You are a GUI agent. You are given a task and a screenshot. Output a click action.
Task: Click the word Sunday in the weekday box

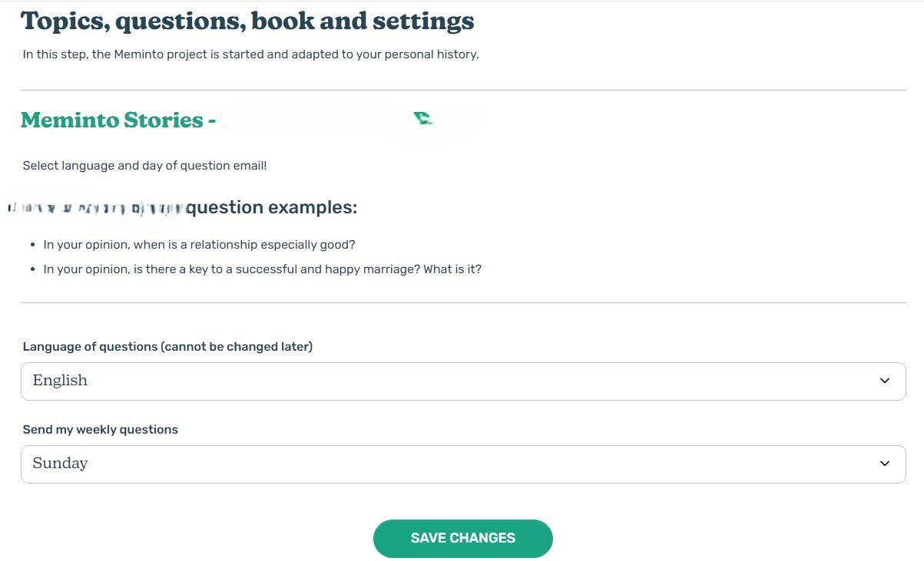point(60,464)
